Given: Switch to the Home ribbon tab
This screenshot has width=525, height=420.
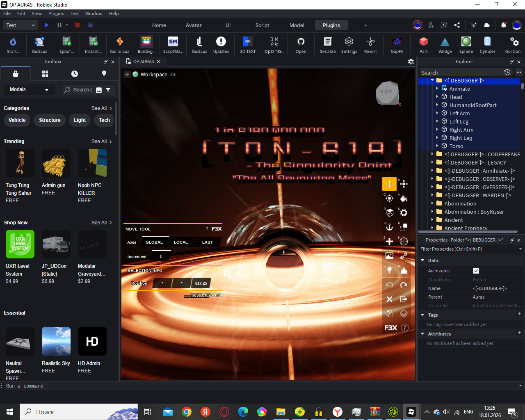Looking at the screenshot, I should (159, 25).
